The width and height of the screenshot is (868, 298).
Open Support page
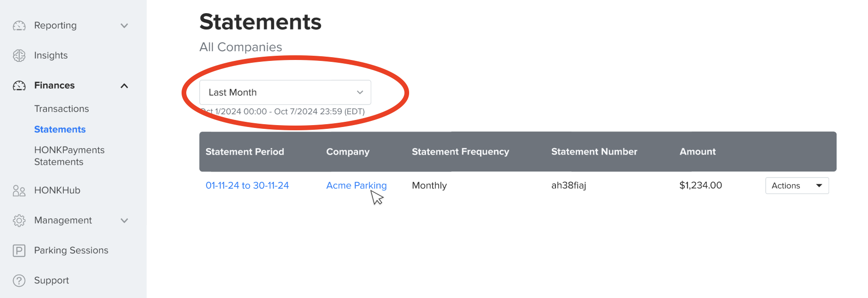pyautogui.click(x=52, y=280)
